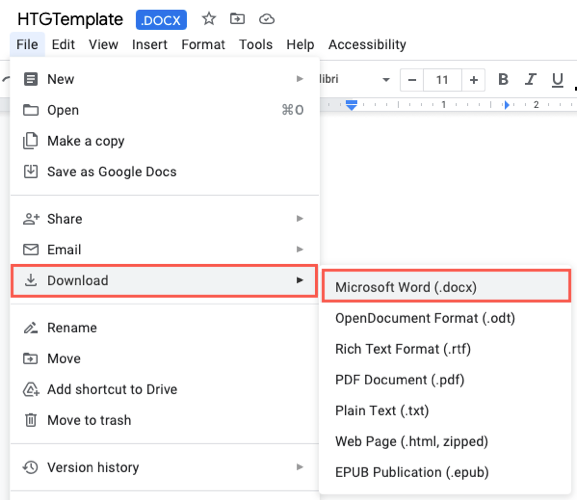
Task: Download as PDF Document (.pdf)
Action: pyautogui.click(x=445, y=380)
